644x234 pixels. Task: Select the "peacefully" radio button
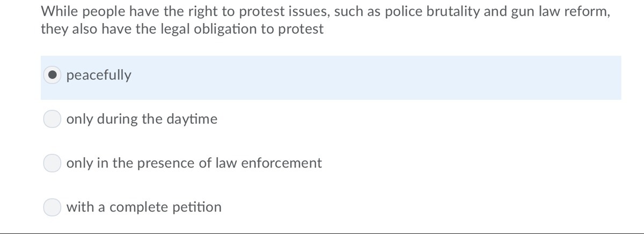pos(52,76)
